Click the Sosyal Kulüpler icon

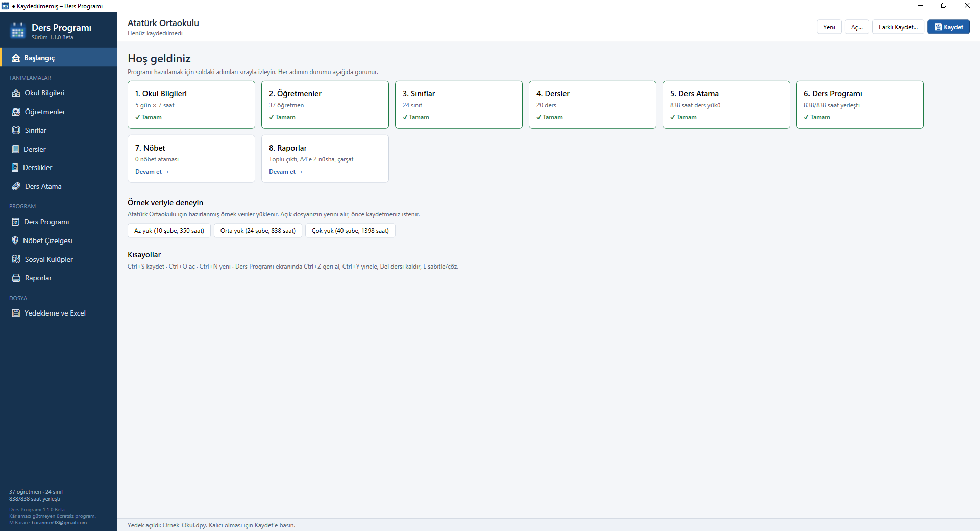[16, 259]
